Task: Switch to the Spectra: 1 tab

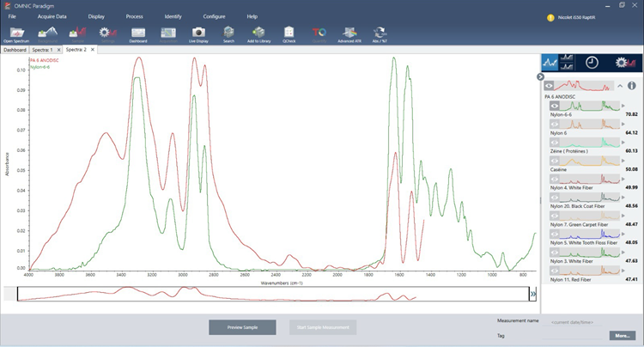Action: coord(42,50)
